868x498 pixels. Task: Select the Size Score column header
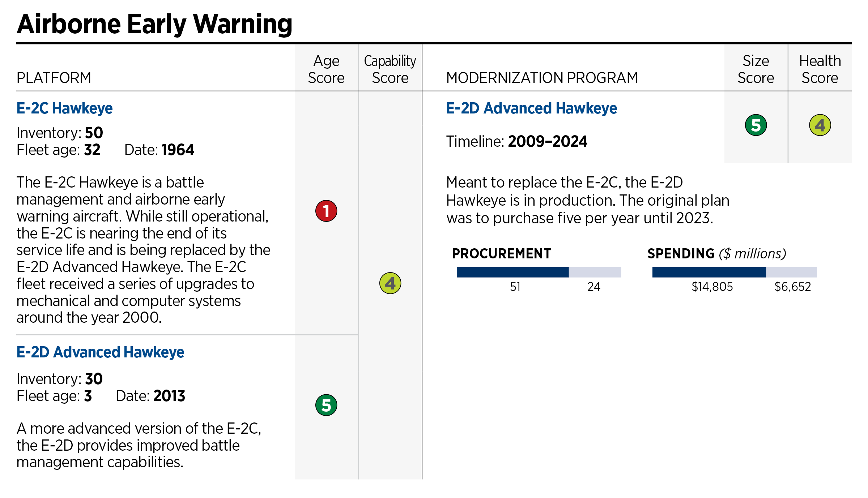click(756, 69)
